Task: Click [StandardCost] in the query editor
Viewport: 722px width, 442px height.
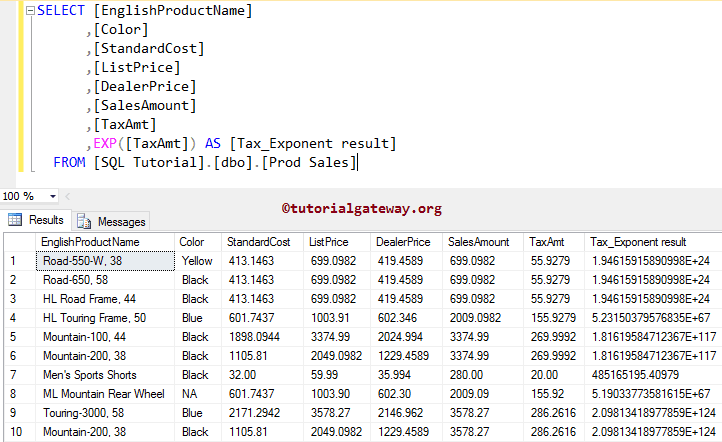Action: coord(149,49)
